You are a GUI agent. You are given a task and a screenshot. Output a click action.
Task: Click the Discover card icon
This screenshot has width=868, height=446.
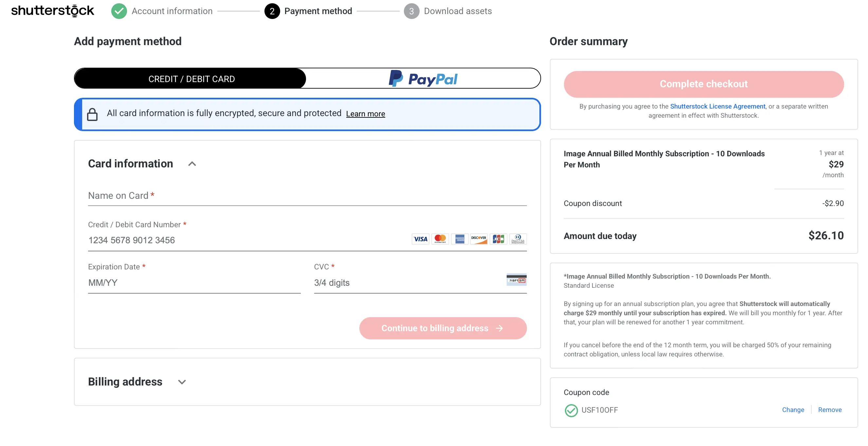(x=479, y=239)
